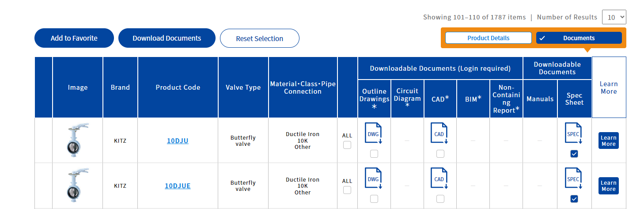The image size is (644, 209).
Task: Uncheck the Spec Sheet checkbox for 10DJU
Action: [x=574, y=154]
